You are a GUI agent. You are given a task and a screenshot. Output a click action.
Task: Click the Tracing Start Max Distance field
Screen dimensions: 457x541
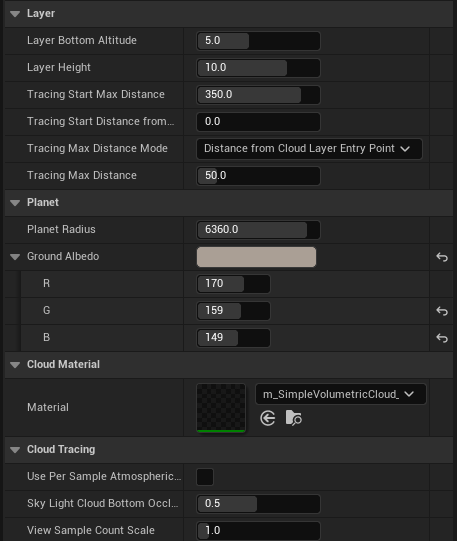258,95
